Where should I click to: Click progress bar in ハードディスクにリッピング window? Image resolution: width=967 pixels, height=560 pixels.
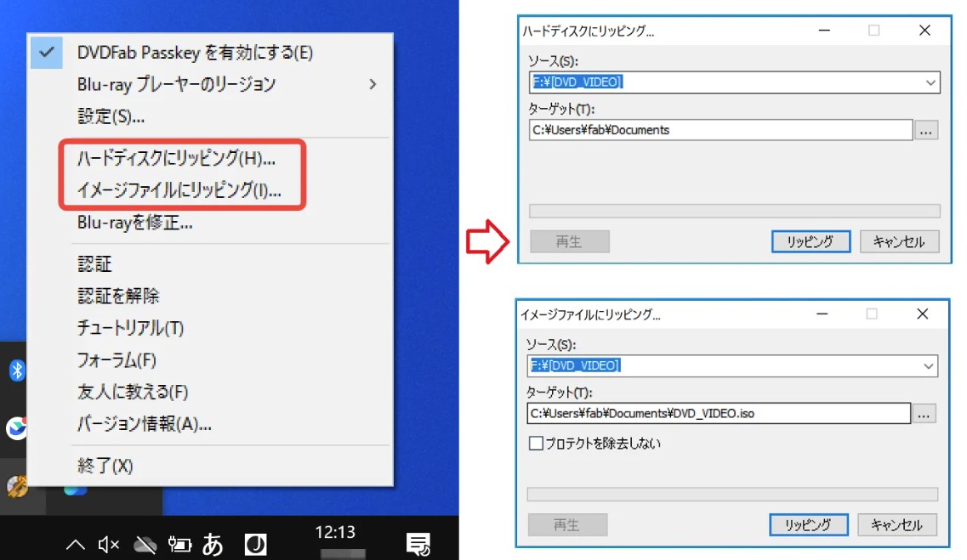[x=735, y=212]
